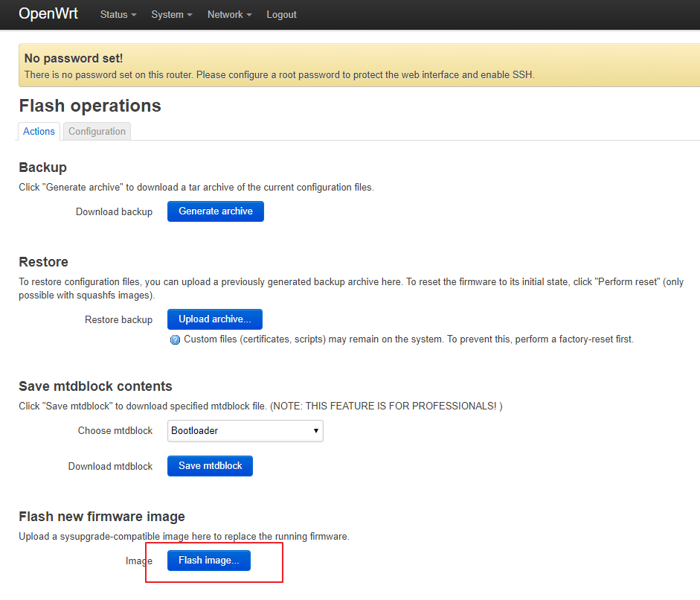Expand the System menu in navbar
The height and width of the screenshot is (600, 700).
(x=171, y=15)
